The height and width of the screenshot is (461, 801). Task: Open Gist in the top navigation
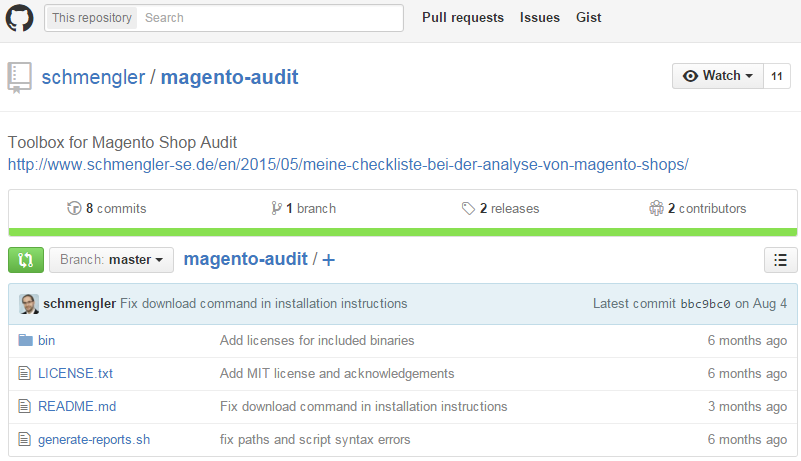[x=588, y=17]
